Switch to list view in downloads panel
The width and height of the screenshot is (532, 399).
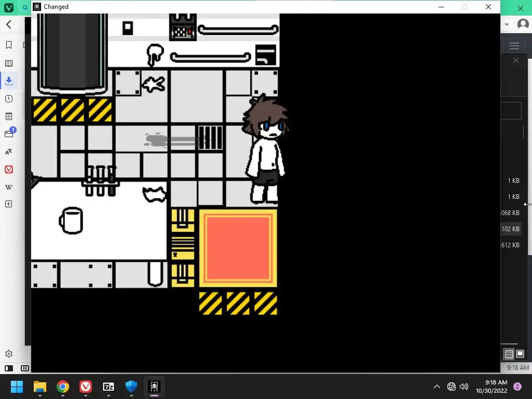pyautogui.click(x=509, y=354)
